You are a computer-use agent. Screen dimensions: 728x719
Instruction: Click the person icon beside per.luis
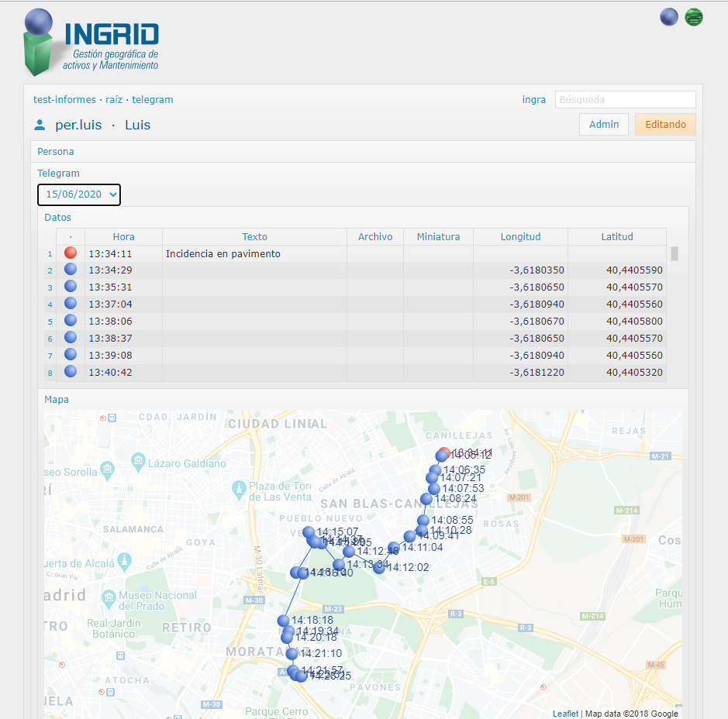[x=40, y=125]
